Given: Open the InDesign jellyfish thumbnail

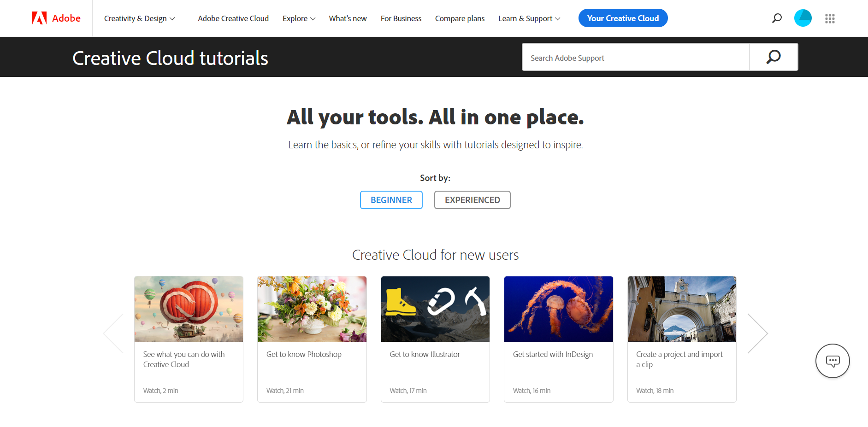Looking at the screenshot, I should coord(559,309).
